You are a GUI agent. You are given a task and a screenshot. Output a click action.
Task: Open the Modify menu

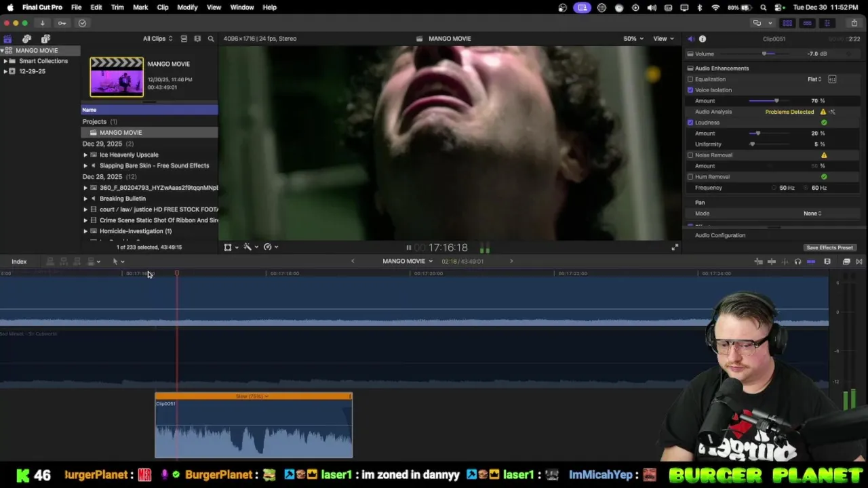coord(187,7)
